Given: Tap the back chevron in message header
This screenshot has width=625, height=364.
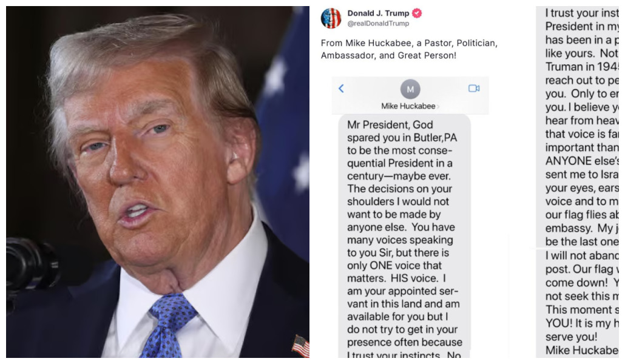Looking at the screenshot, I should [x=341, y=89].
